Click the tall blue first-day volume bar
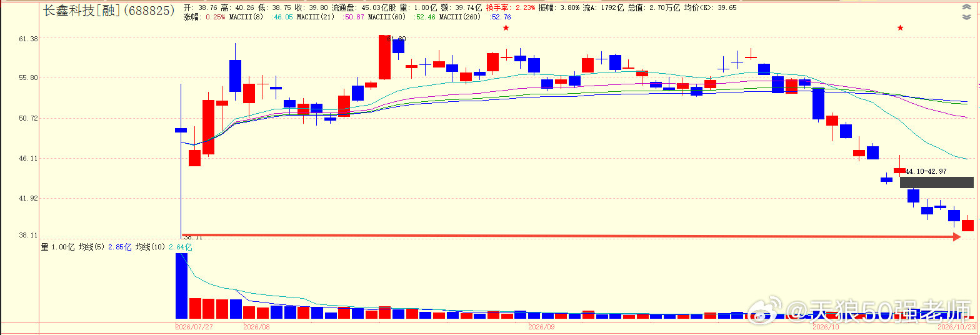 pyautogui.click(x=181, y=286)
